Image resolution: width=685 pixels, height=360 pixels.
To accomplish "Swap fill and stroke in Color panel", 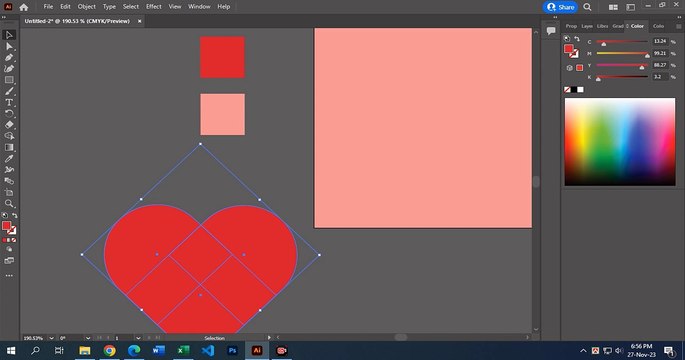I will (577, 39).
